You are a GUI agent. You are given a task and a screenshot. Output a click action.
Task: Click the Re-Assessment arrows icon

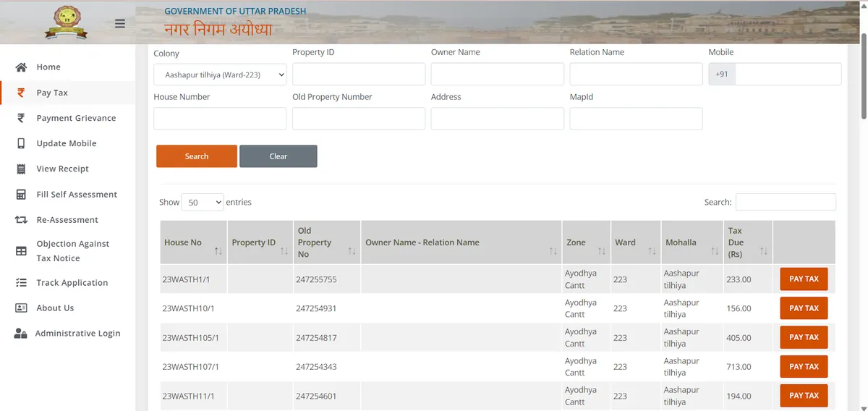pyautogui.click(x=22, y=220)
